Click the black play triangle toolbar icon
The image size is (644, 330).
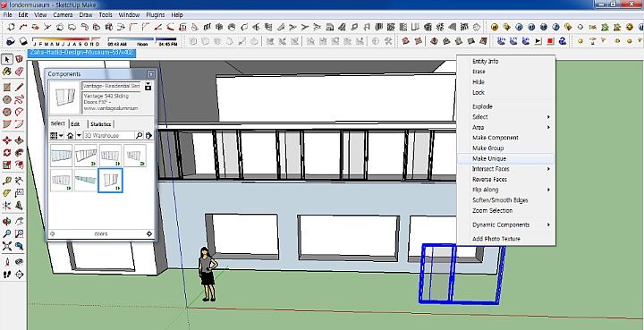(x=538, y=41)
